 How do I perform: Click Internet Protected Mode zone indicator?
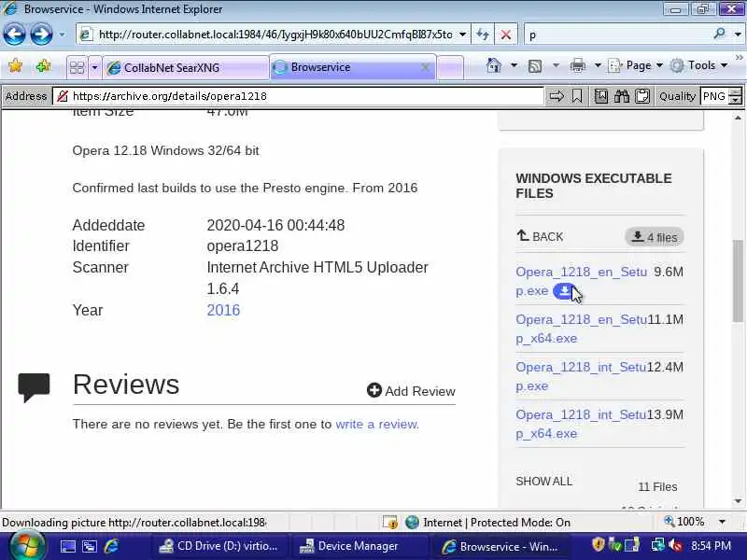click(x=487, y=523)
